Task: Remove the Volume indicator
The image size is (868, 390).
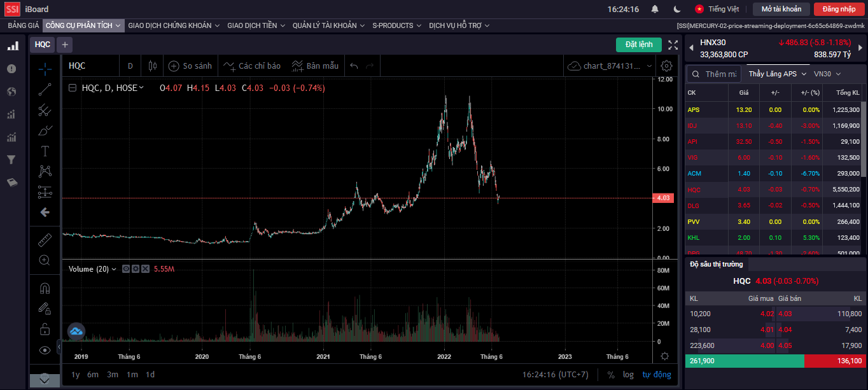Action: (145, 269)
